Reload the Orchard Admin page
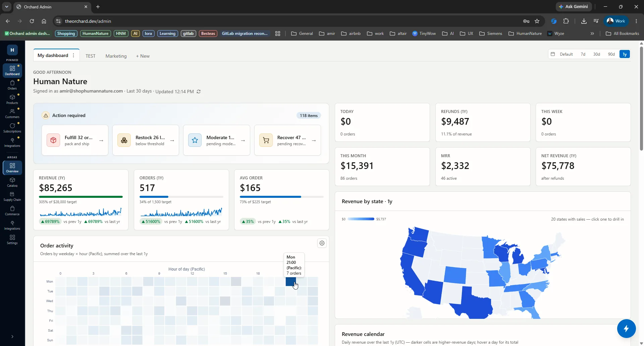Viewport: 644px width, 346px height. coord(32,21)
